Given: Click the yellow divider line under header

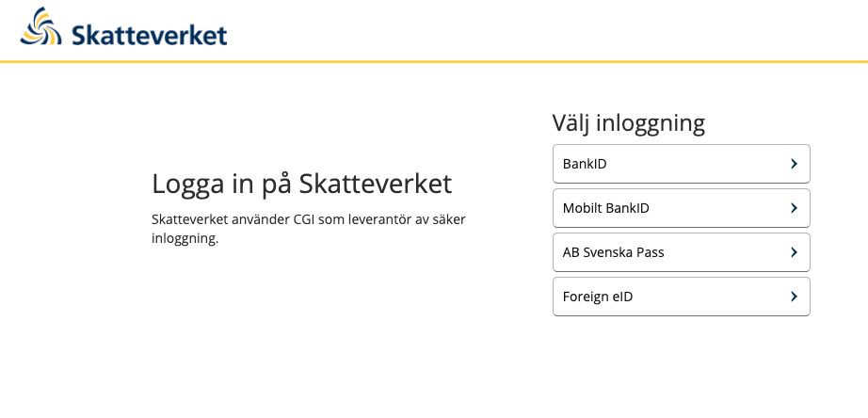Looking at the screenshot, I should 434,61.
